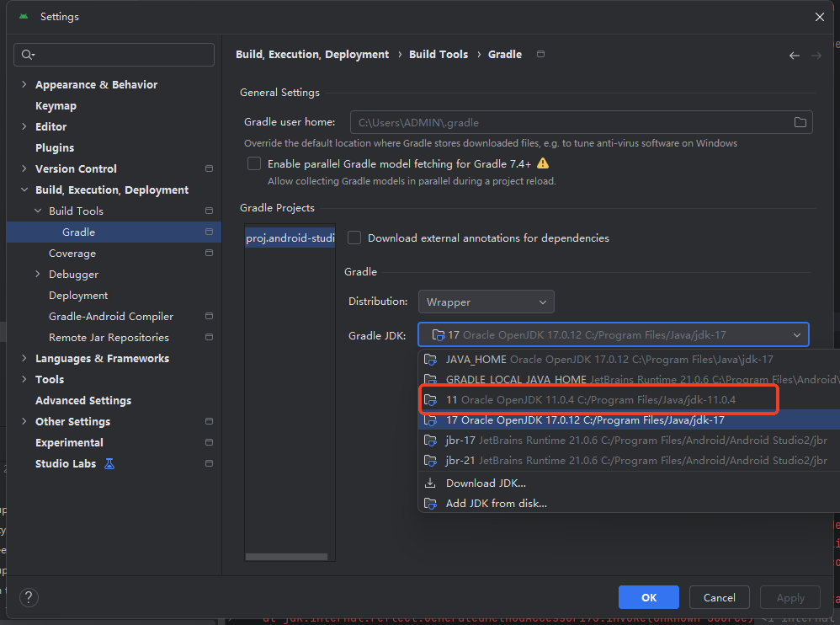This screenshot has height=625, width=840.
Task: Click Build Tools in the breadcrumb
Action: pos(439,54)
